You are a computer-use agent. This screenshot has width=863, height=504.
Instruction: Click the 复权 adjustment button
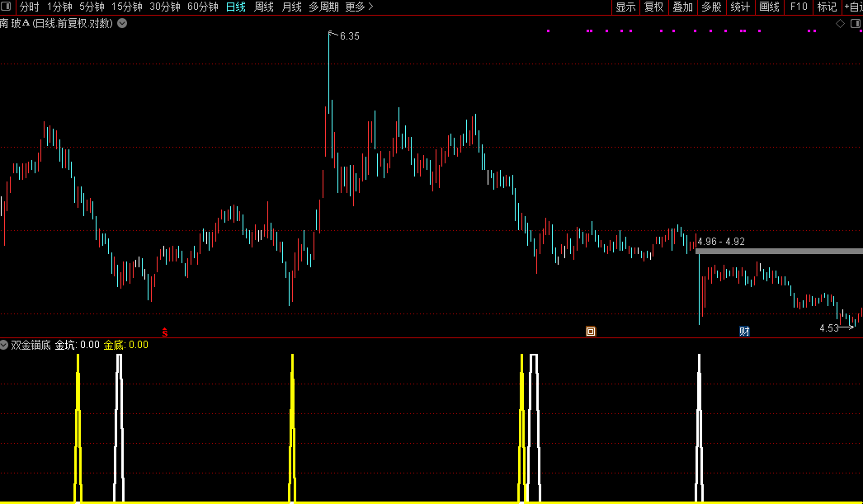pyautogui.click(x=654, y=7)
